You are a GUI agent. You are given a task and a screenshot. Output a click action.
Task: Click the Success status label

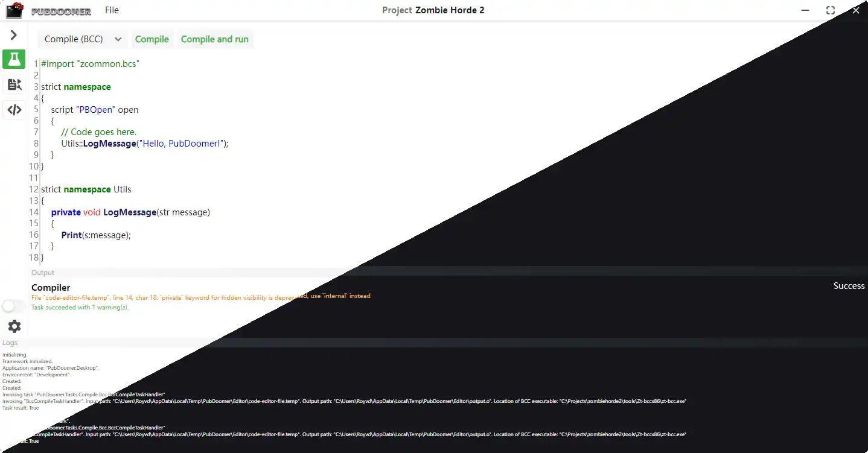[849, 286]
